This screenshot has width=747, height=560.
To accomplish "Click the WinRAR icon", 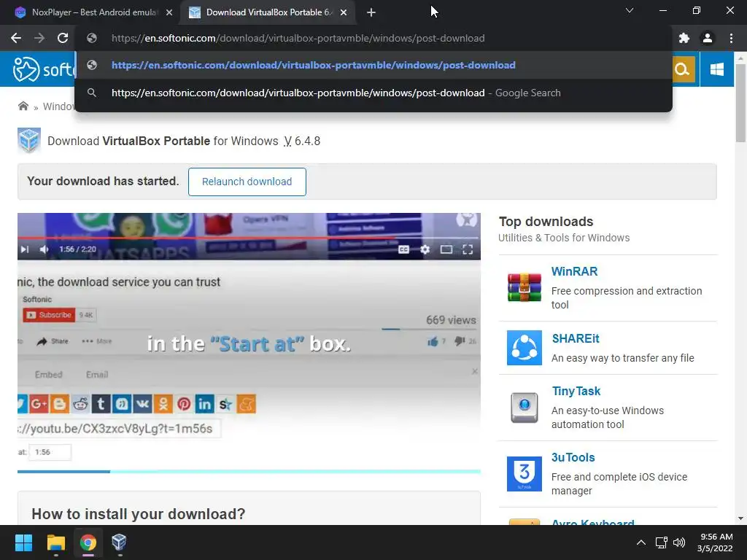I will tap(524, 287).
